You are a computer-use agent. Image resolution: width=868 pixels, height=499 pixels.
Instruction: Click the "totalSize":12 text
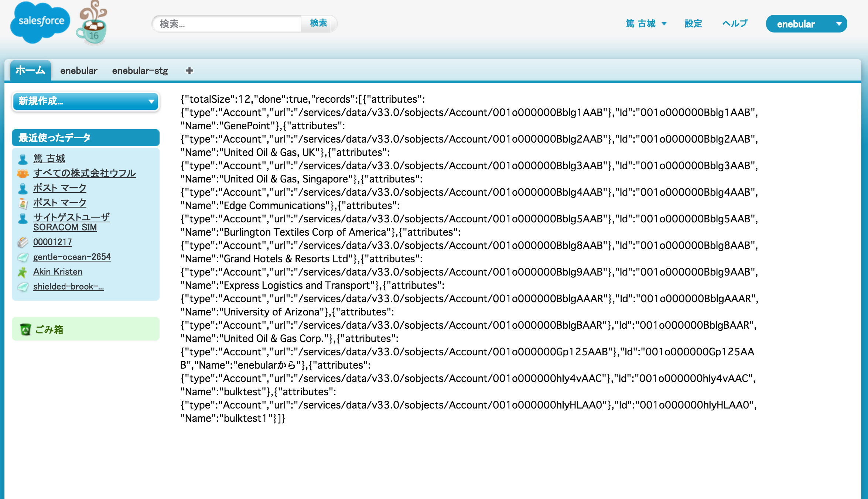(x=217, y=99)
